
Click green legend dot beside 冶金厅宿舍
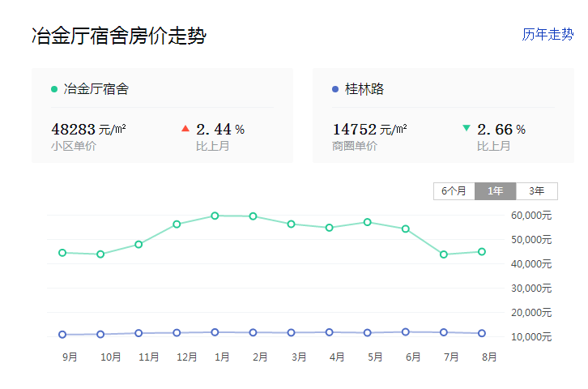coord(54,89)
